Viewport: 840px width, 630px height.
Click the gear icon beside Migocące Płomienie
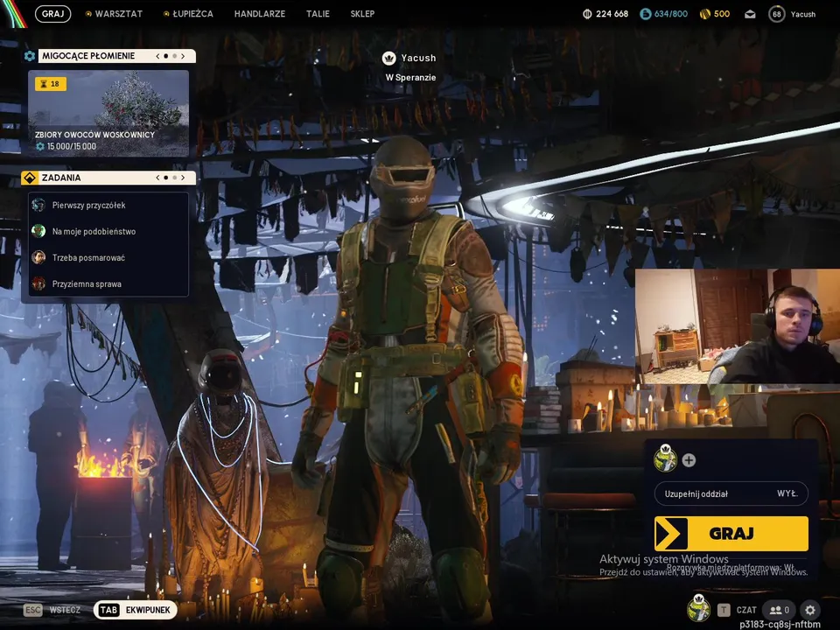point(30,56)
